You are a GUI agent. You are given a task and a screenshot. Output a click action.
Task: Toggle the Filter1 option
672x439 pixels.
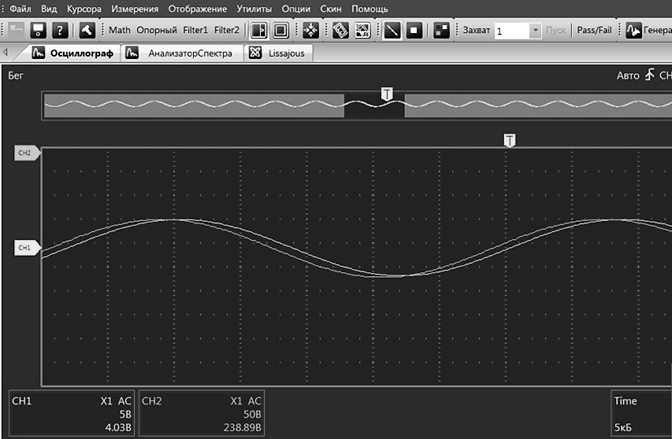pyautogui.click(x=195, y=30)
